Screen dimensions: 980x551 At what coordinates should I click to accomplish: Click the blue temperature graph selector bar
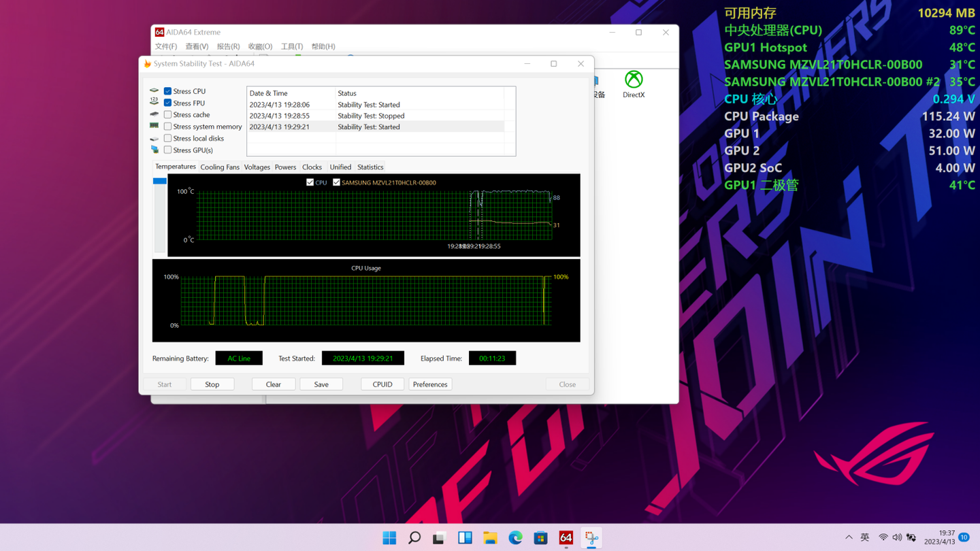click(160, 181)
